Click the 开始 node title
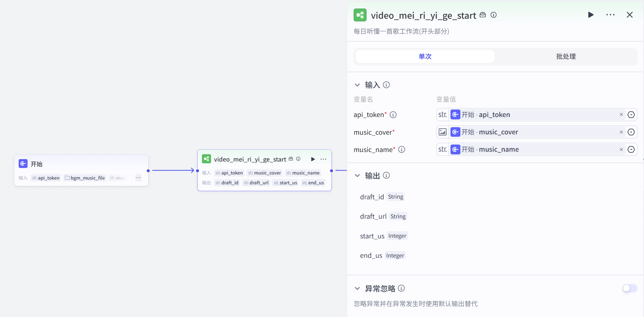The height and width of the screenshot is (317, 644). click(x=36, y=164)
